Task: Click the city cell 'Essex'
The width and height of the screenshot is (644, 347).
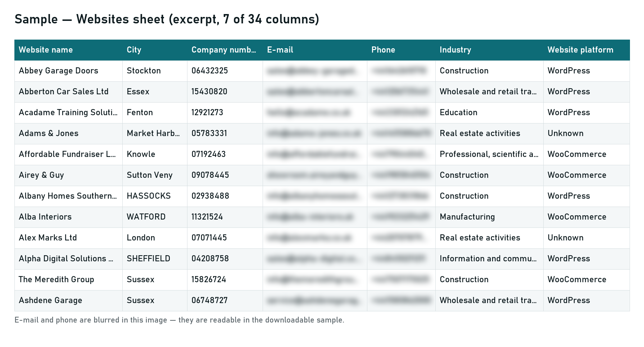Action: pos(155,92)
